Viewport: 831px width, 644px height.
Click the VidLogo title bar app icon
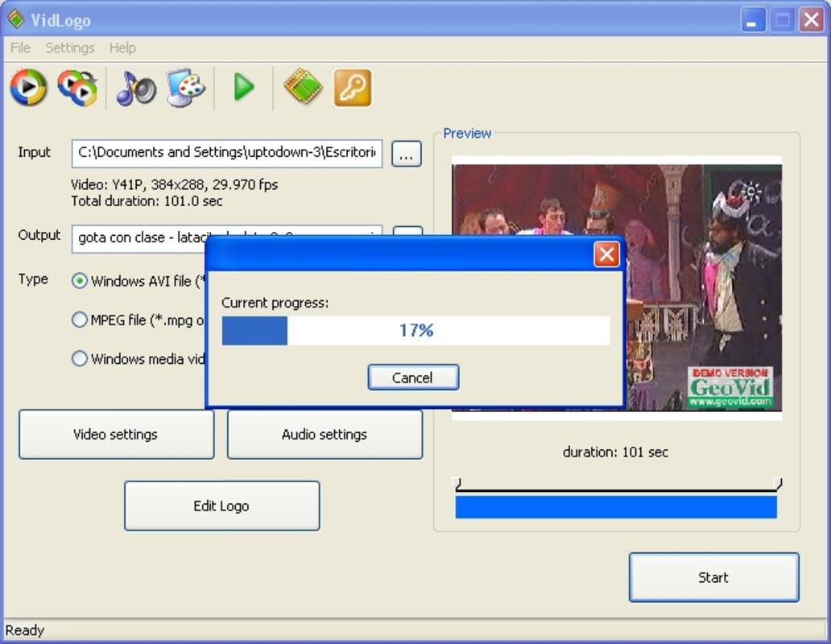pos(16,19)
